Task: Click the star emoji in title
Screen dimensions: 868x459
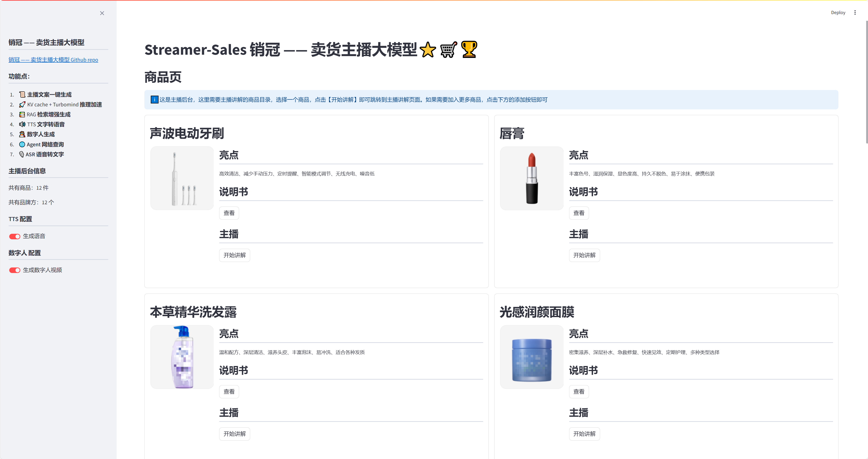Action: [428, 50]
